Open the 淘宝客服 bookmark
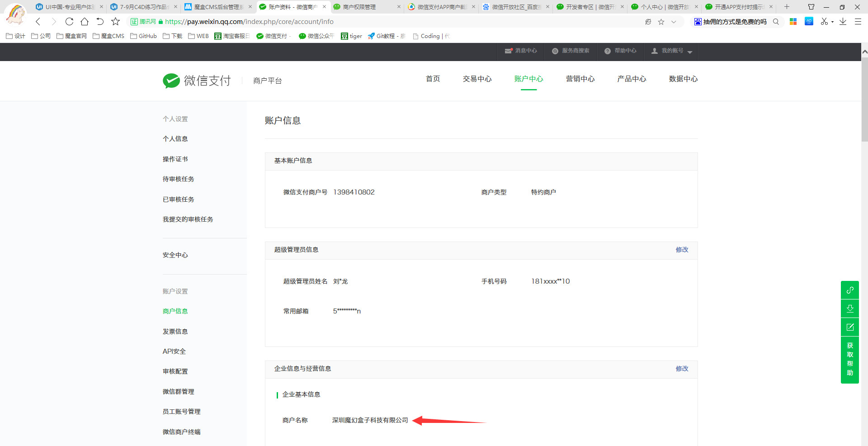This screenshot has width=868, height=446. [x=232, y=36]
